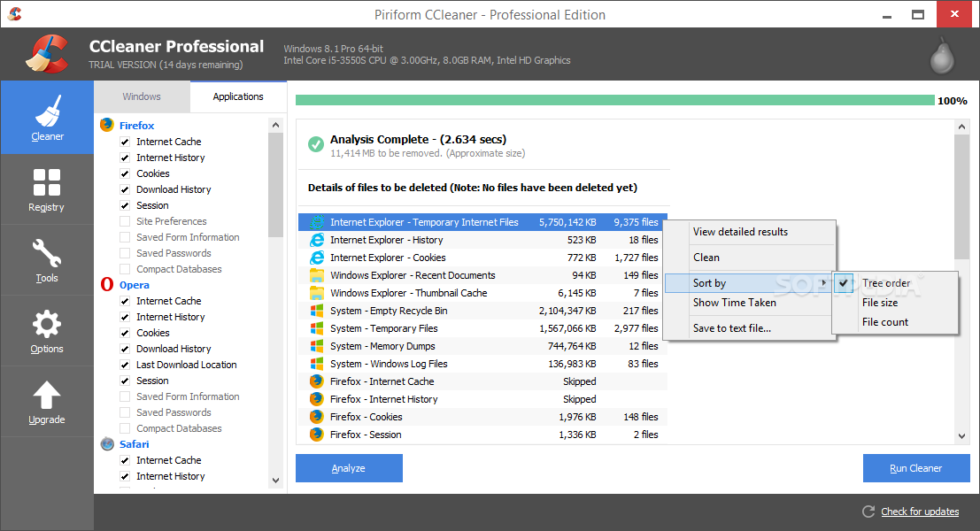
Task: Uncheck Firefox Internet History
Action: 125,158
